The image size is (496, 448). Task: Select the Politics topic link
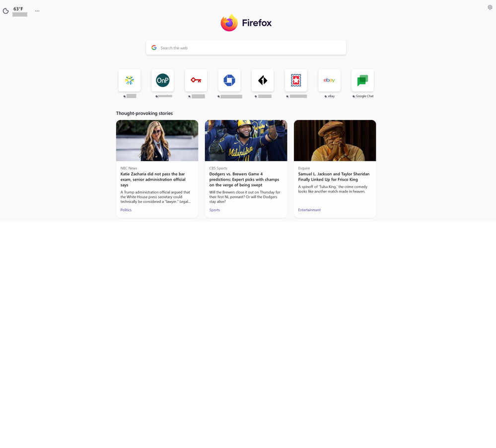click(x=126, y=210)
